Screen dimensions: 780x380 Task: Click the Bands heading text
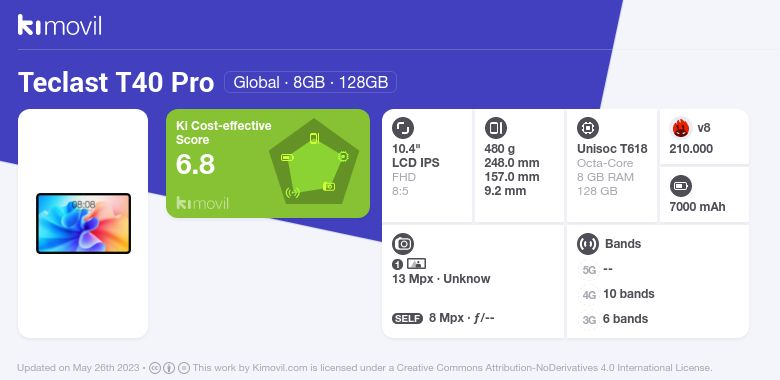click(623, 244)
